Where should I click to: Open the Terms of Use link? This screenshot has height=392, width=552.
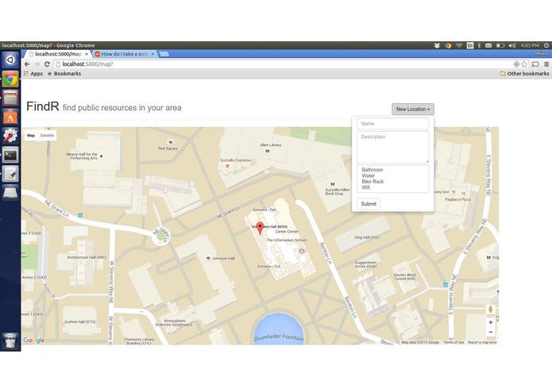(454, 342)
